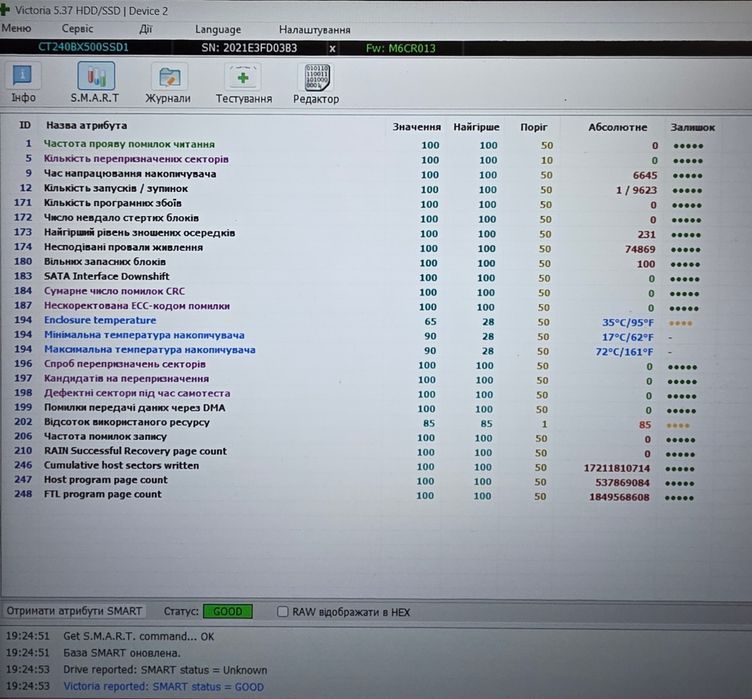Close the device tab with the x mark
Screen dimensions: 752x699
click(332, 48)
